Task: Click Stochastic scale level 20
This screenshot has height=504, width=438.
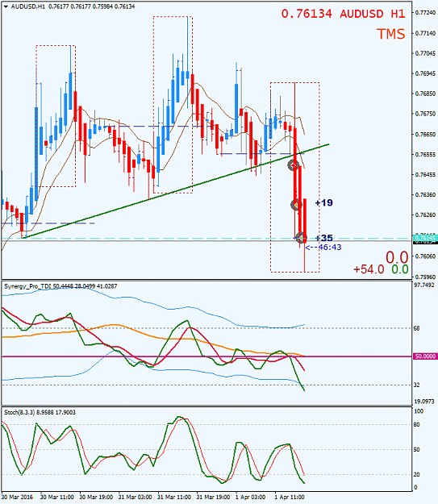Action: [417, 474]
